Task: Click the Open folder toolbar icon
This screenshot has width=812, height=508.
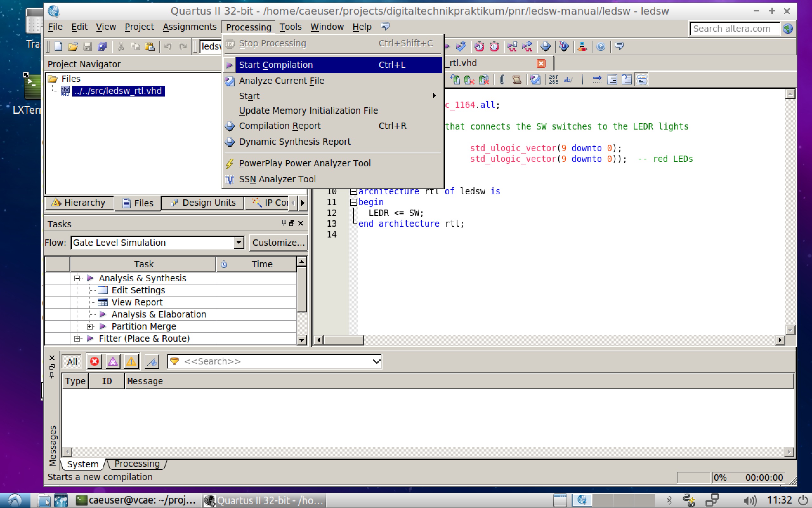Action: [x=73, y=46]
